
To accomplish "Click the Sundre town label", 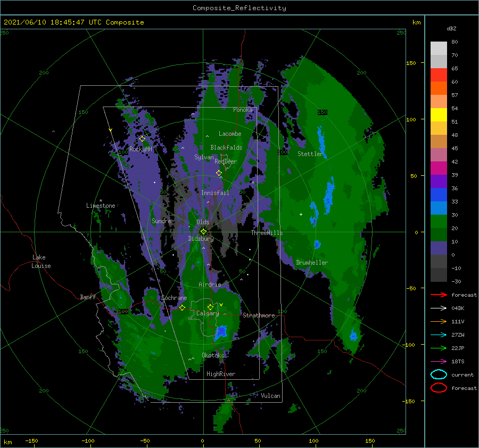I will point(161,221).
